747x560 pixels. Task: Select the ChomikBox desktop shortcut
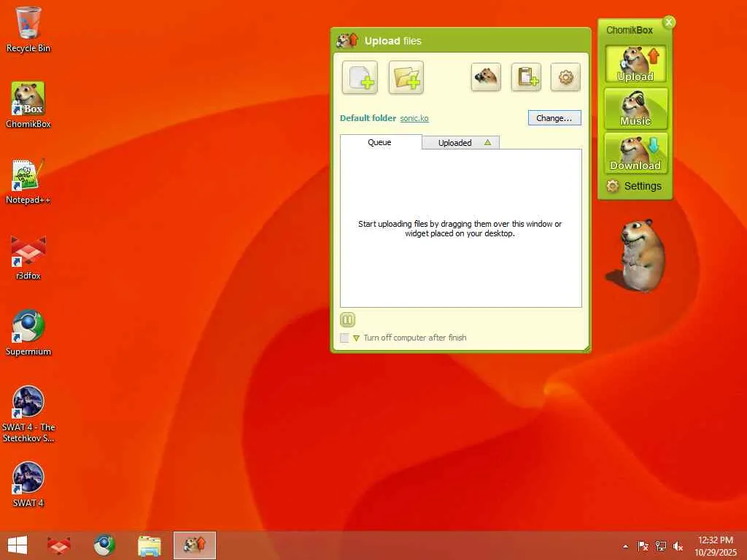click(28, 105)
